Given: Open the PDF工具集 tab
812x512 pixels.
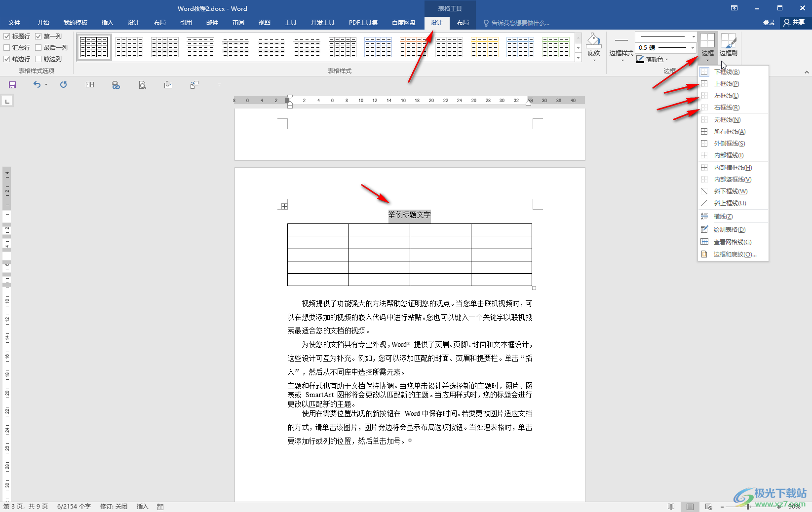Looking at the screenshot, I should tap(363, 23).
